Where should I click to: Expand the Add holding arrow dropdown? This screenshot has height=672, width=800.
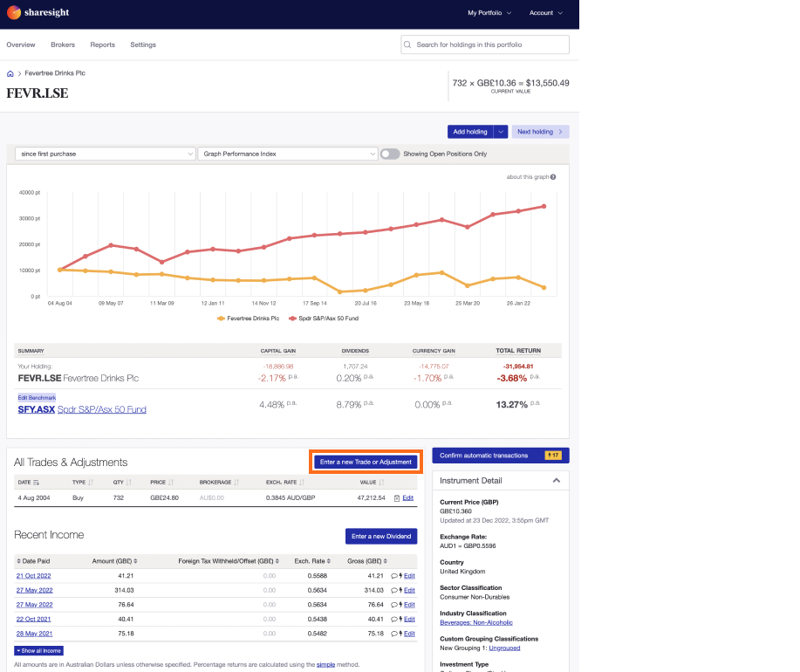501,132
